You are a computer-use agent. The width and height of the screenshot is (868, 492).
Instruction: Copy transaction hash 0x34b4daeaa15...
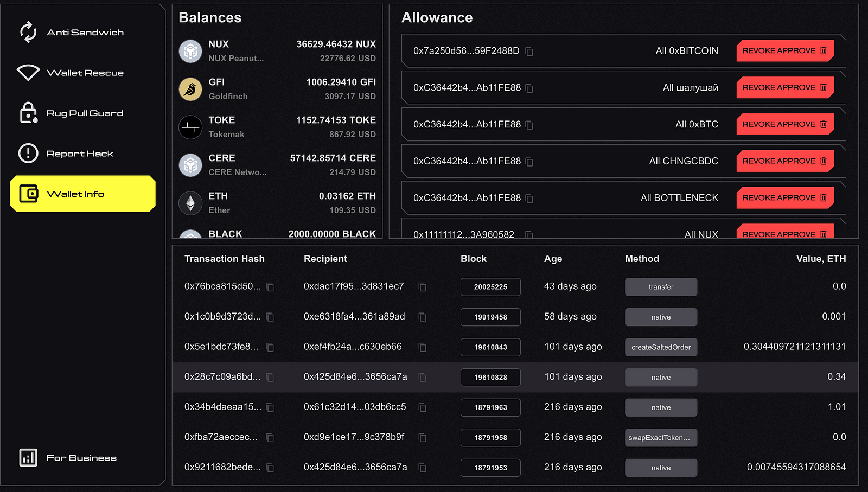[270, 407]
